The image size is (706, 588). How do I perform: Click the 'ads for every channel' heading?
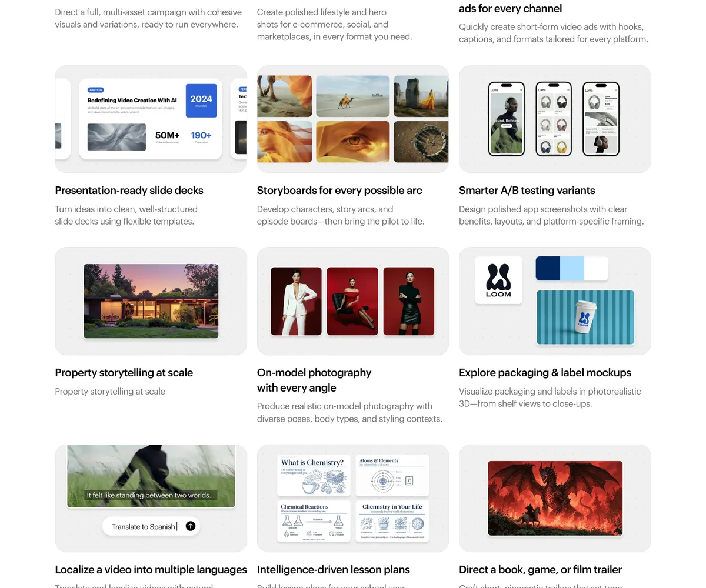[x=511, y=9]
